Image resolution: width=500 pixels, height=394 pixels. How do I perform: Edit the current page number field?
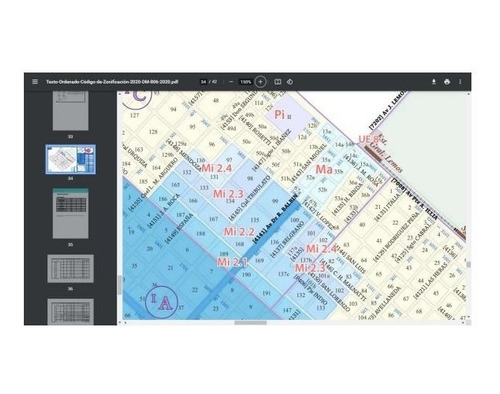click(203, 82)
